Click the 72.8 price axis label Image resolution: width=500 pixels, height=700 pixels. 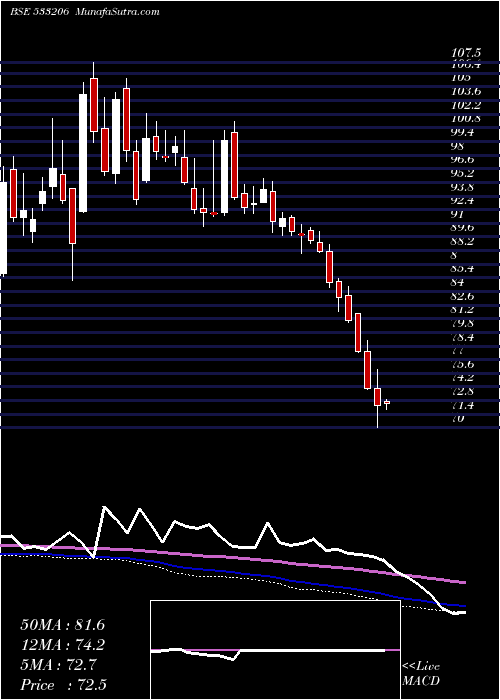pos(463,392)
